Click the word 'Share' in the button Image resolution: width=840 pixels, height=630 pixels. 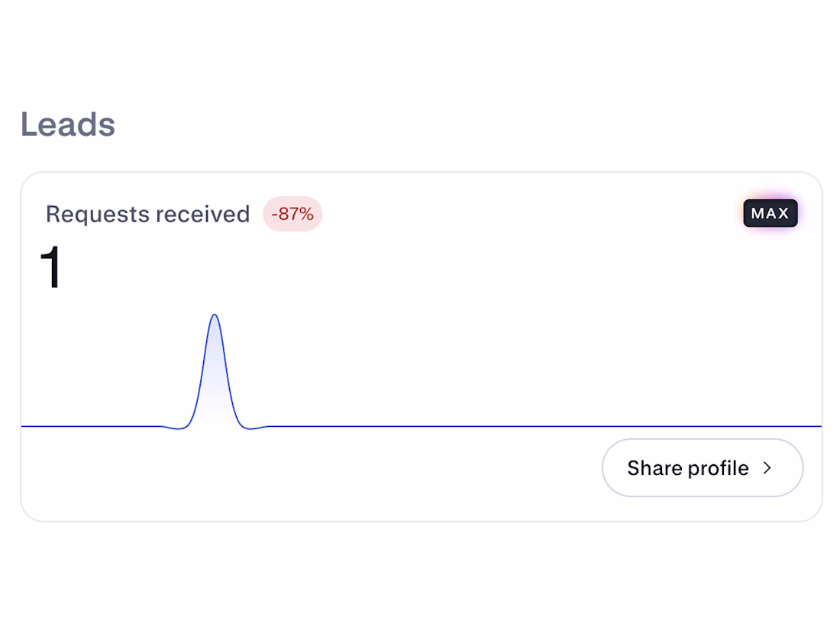[x=654, y=467]
